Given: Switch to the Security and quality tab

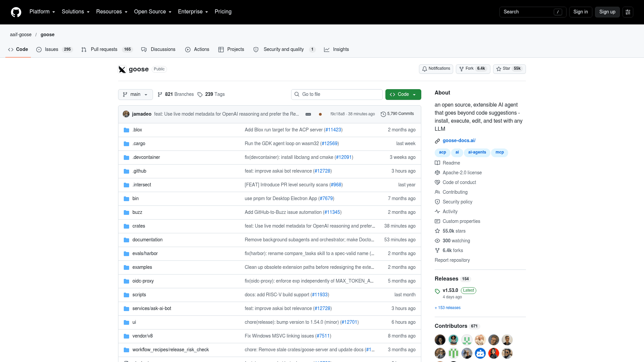Looking at the screenshot, I should pyautogui.click(x=284, y=49).
